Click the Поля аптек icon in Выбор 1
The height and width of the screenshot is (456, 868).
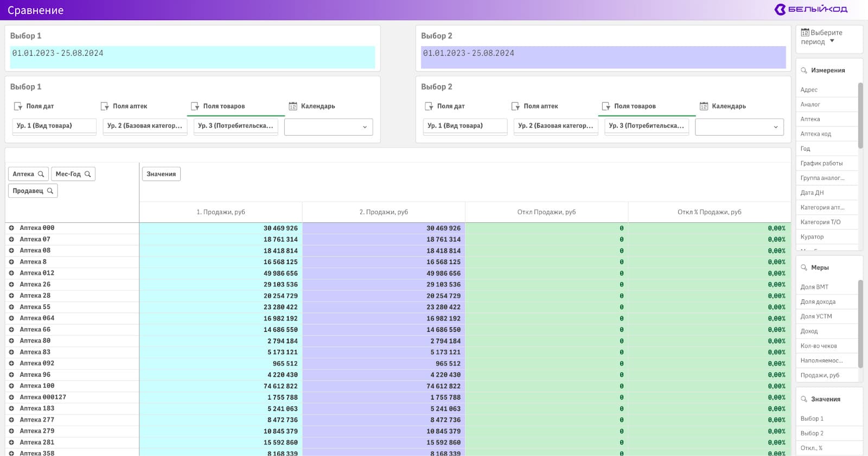click(x=105, y=106)
